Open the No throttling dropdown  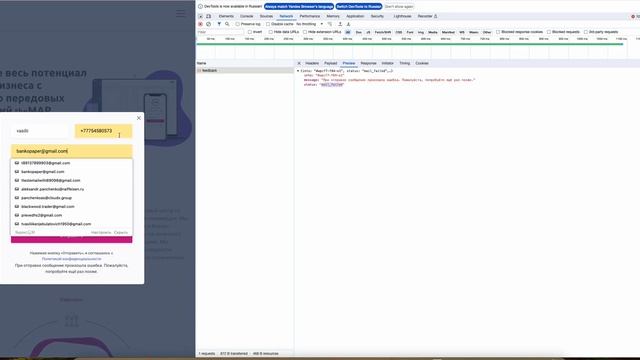(x=309, y=24)
